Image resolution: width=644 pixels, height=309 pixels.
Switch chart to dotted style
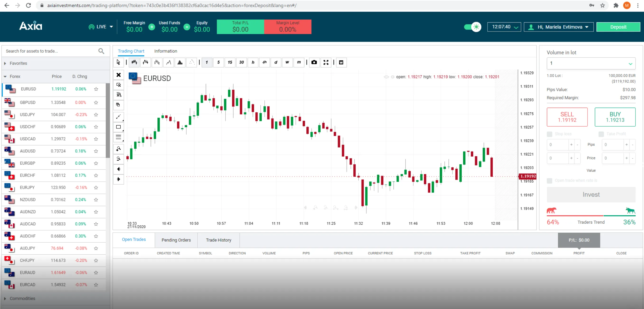click(x=192, y=62)
